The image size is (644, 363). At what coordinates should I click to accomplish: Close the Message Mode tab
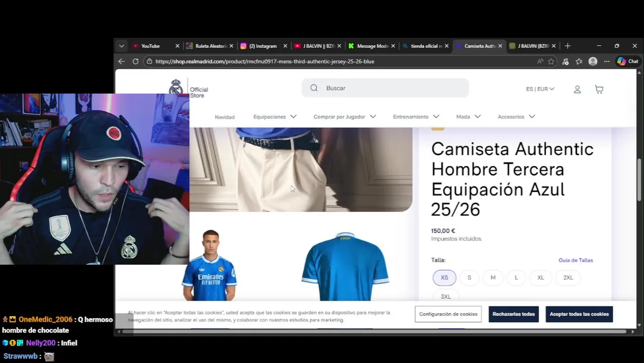(x=393, y=46)
